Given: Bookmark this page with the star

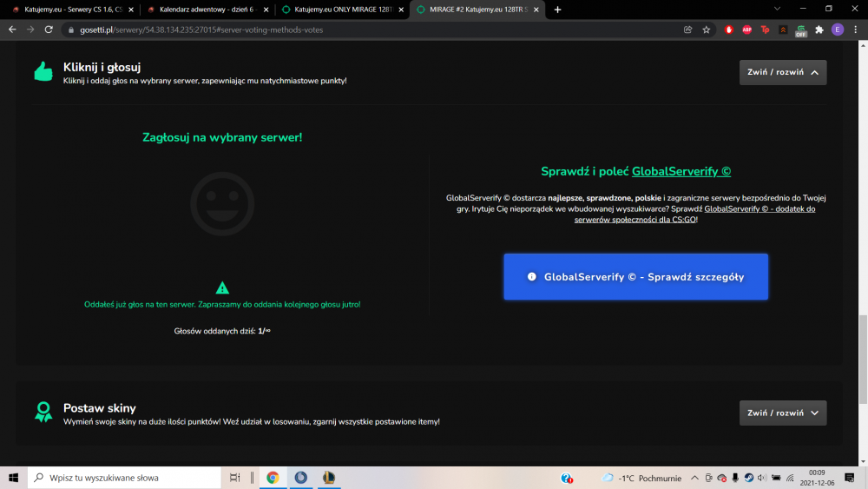Looking at the screenshot, I should [707, 30].
